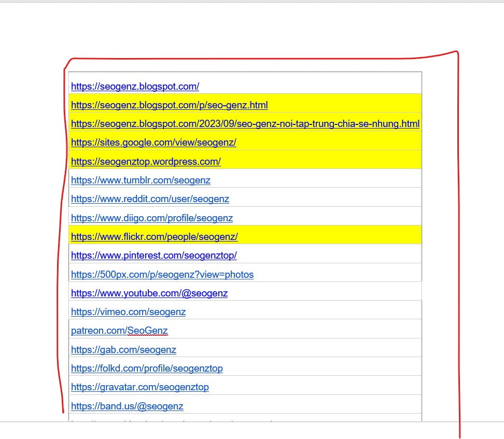This screenshot has width=504, height=439.
Task: Open the reddit.com/user/seogenz link
Action: 150,199
